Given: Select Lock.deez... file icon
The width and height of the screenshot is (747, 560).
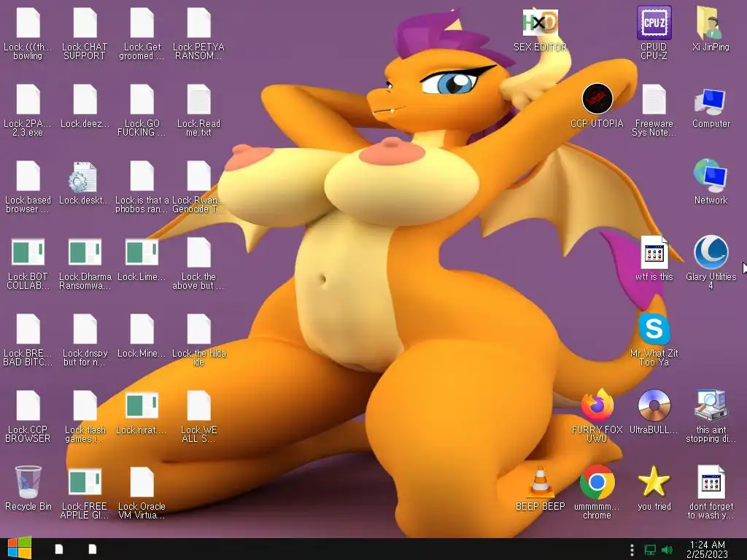Looking at the screenshot, I should click(x=85, y=99).
